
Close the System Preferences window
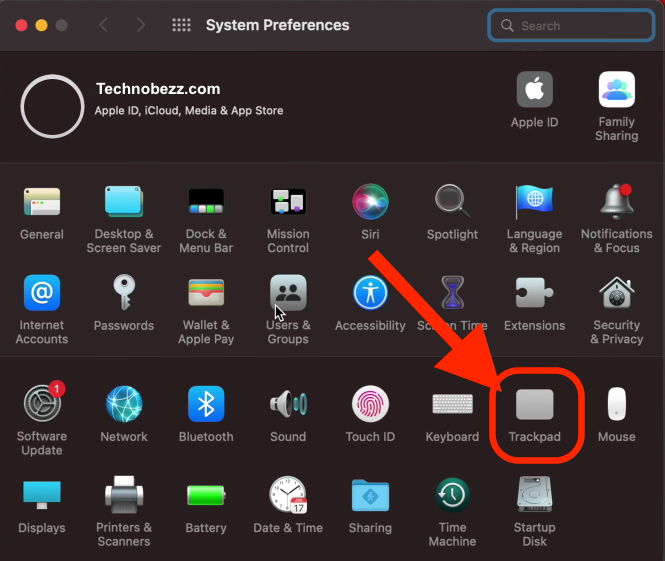pyautogui.click(x=22, y=25)
